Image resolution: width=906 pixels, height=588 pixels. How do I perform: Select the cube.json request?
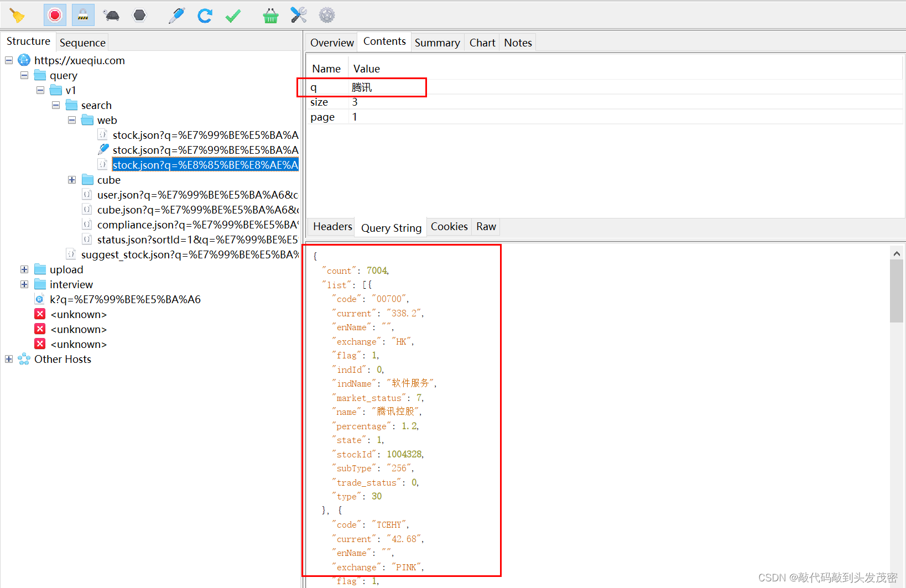[197, 210]
